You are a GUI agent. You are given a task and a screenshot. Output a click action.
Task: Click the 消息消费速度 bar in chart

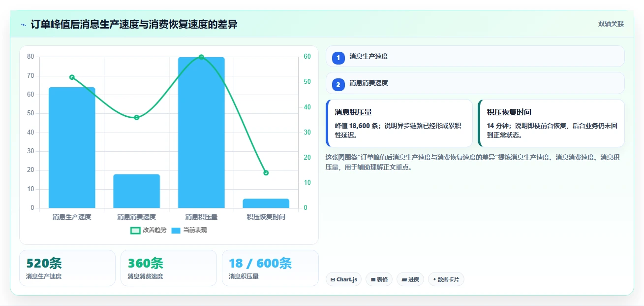pos(137,191)
